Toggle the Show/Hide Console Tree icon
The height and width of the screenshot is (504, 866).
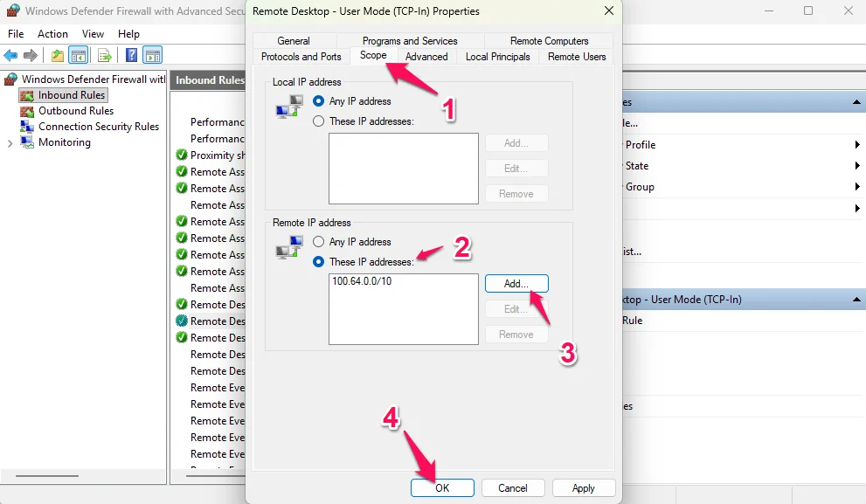79,55
